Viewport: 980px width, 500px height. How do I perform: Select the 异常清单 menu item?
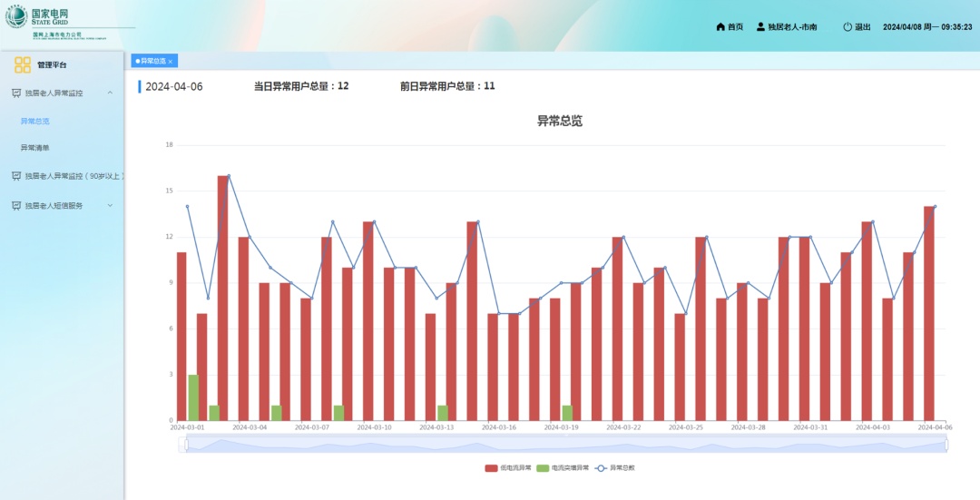(x=35, y=148)
